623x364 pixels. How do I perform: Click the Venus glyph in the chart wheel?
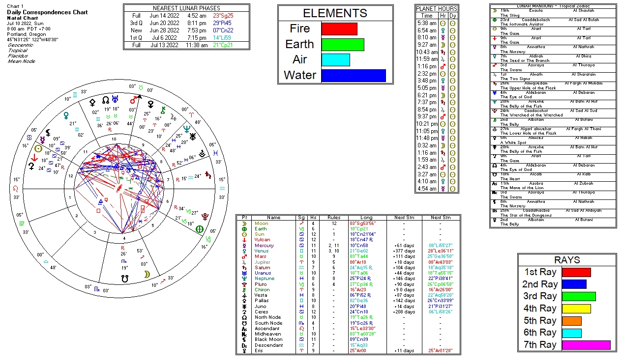coord(66,115)
